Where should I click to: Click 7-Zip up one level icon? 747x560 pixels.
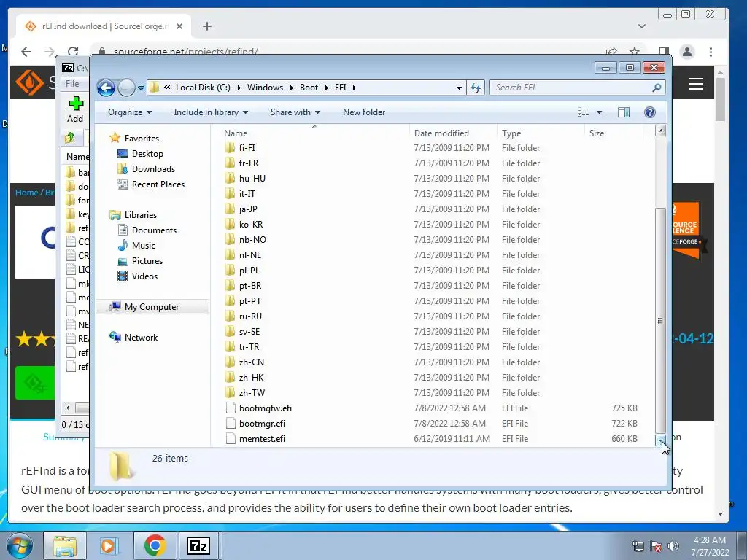70,138
